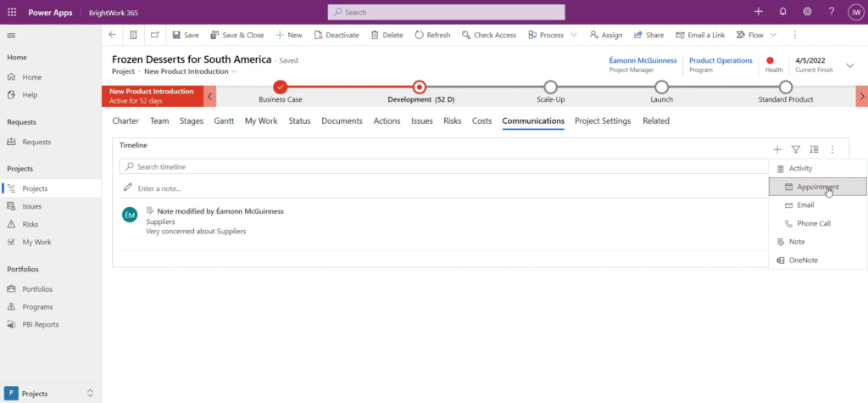The image size is (868, 403).
Task: Open settings gear in top bar
Action: point(807,12)
